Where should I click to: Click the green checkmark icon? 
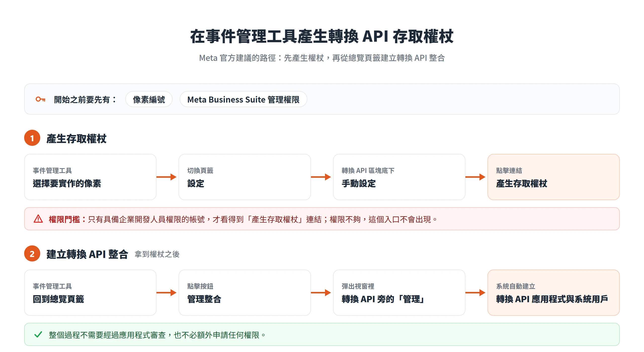click(x=38, y=335)
